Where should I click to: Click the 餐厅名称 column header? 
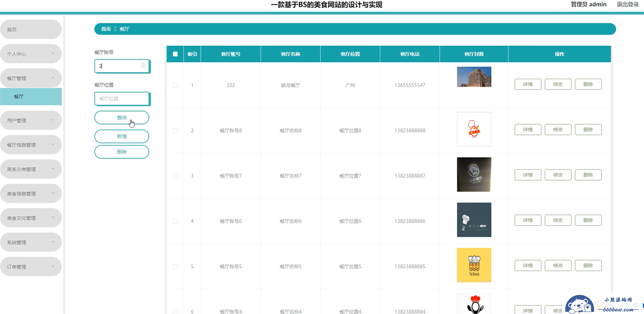coord(291,54)
